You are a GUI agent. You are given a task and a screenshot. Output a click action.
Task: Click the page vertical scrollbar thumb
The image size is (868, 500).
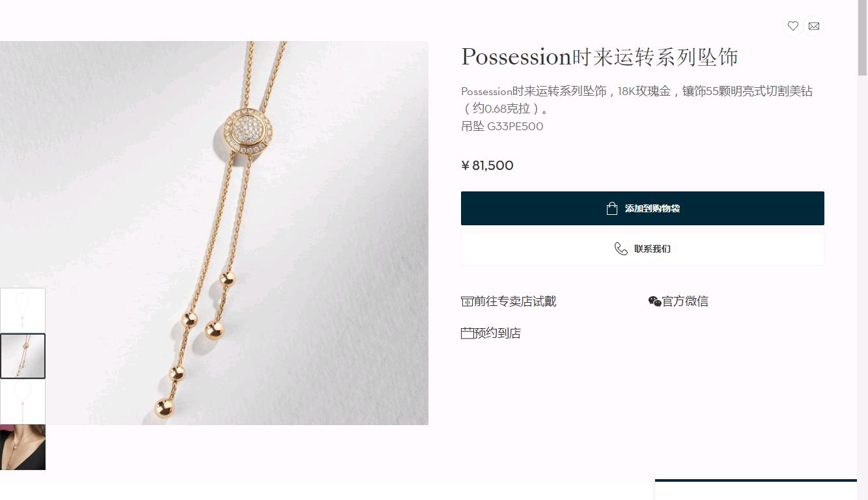[862, 38]
